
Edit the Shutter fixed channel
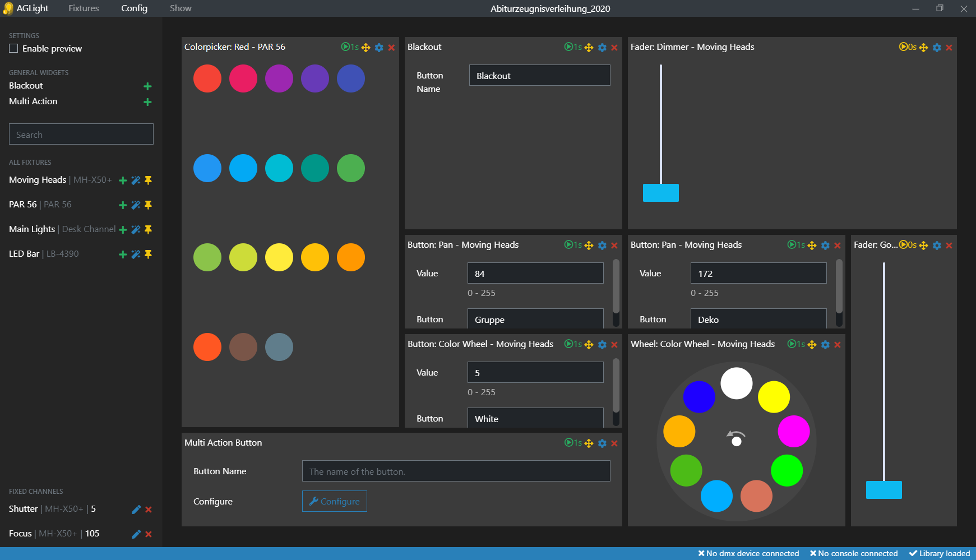point(136,510)
